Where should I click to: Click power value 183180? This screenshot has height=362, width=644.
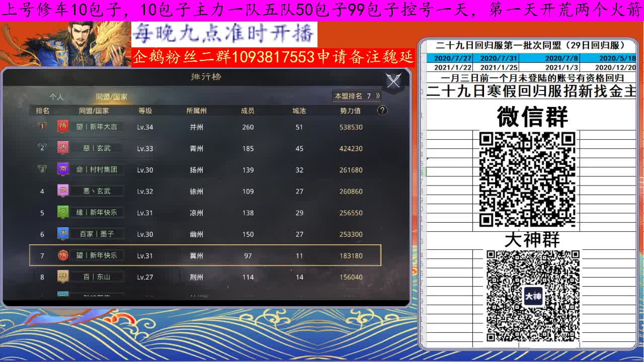pos(351,255)
